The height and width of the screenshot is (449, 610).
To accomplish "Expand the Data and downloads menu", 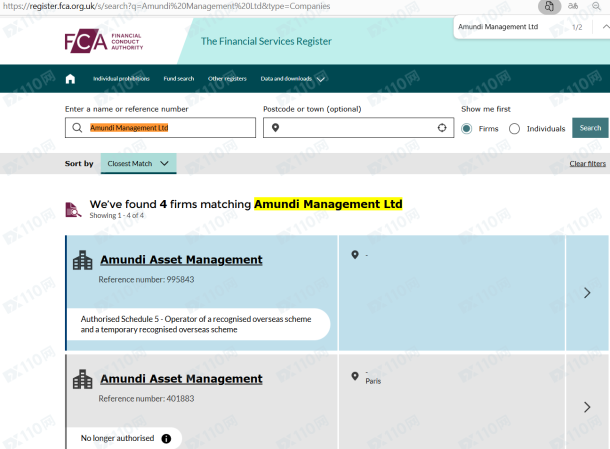I will 292,79.
